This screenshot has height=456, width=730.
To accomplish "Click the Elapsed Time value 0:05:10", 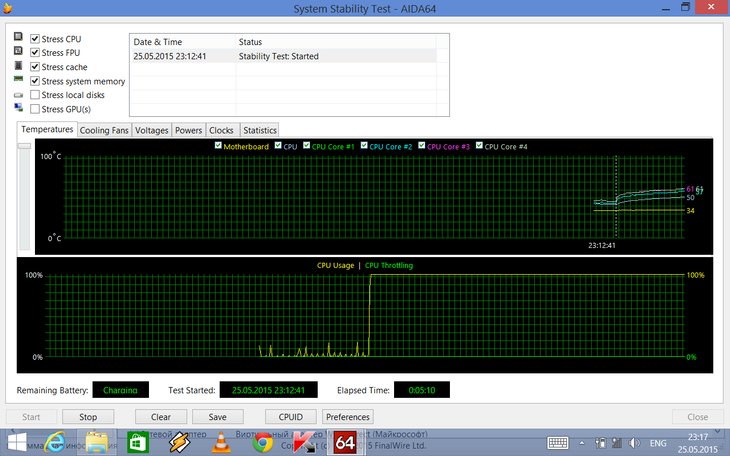I will (x=422, y=390).
